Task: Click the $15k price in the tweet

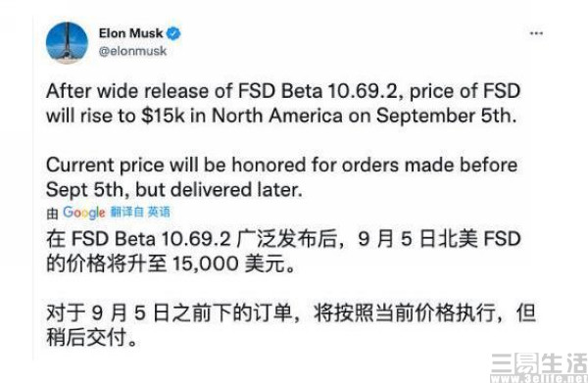Action: point(163,116)
